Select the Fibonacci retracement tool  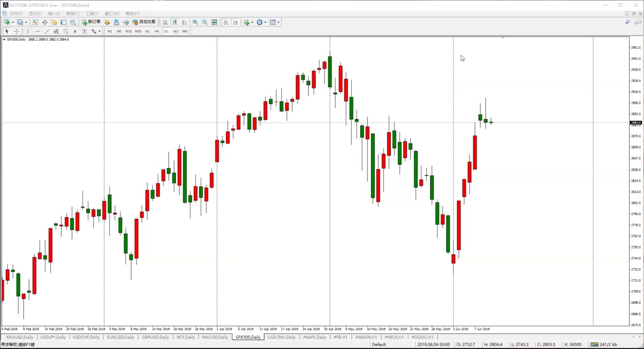coord(65,32)
